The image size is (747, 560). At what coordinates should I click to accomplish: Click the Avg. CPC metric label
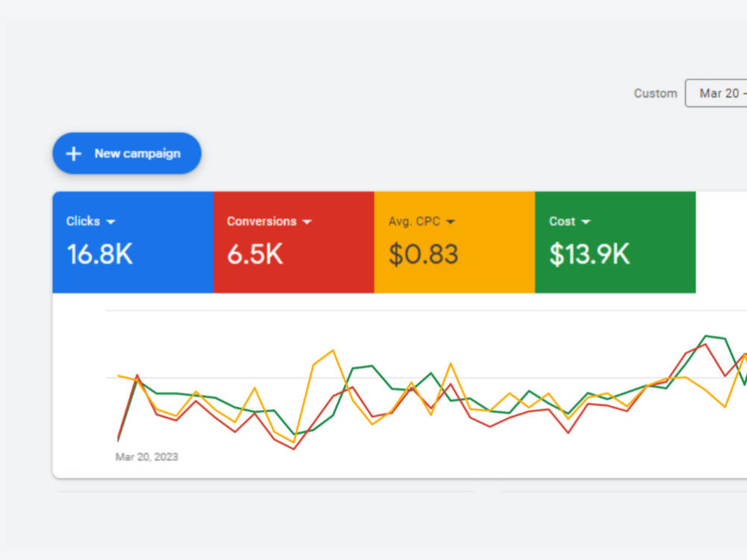[414, 222]
